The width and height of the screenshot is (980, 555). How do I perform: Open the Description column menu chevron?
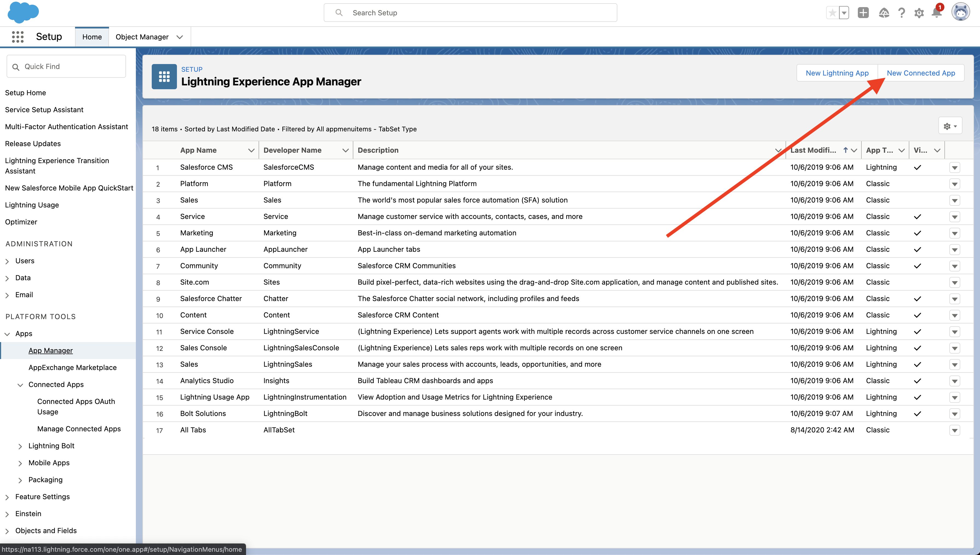778,150
